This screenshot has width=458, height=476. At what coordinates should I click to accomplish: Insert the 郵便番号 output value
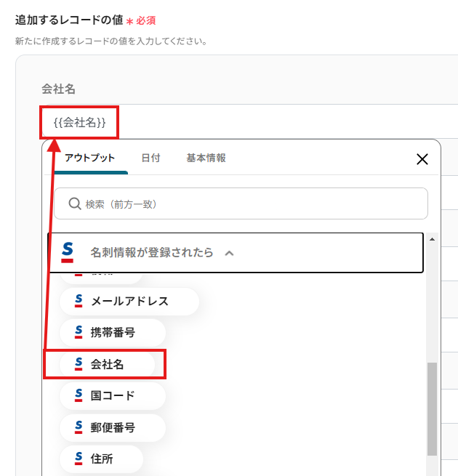pyautogui.click(x=113, y=427)
